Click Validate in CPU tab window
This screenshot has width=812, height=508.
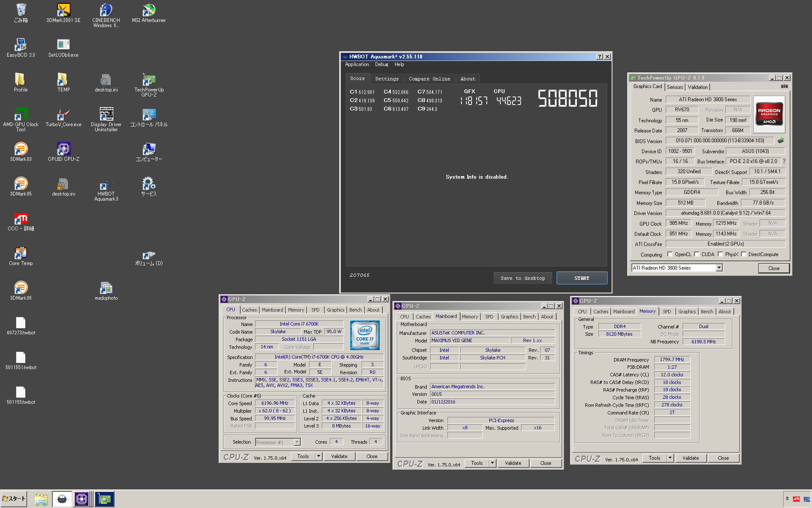pyautogui.click(x=339, y=456)
